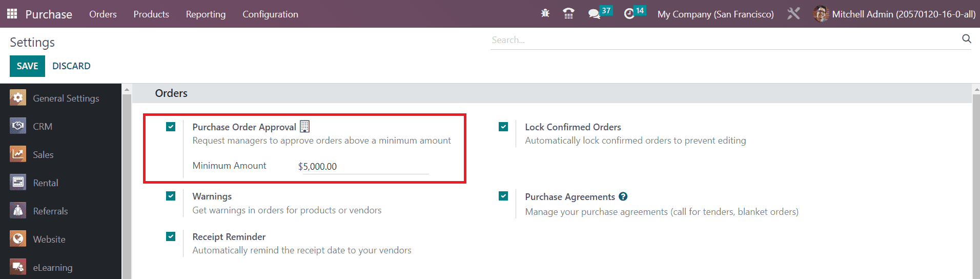Click the Minimum Amount input field

click(x=364, y=167)
